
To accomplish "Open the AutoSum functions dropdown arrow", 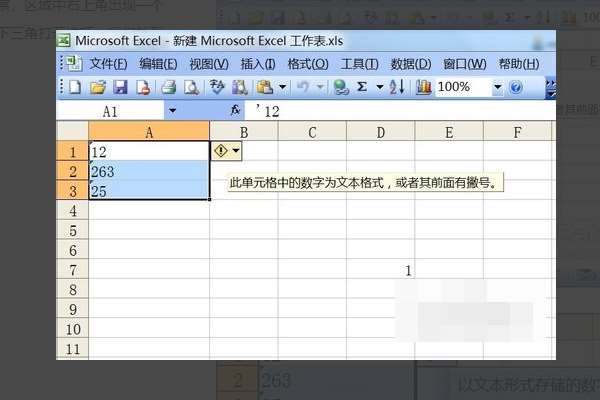I will [x=380, y=87].
